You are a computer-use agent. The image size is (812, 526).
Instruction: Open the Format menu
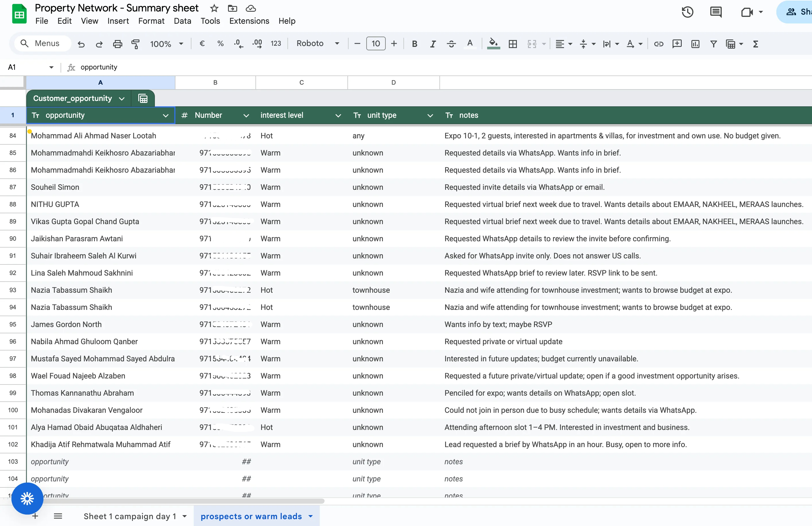151,21
